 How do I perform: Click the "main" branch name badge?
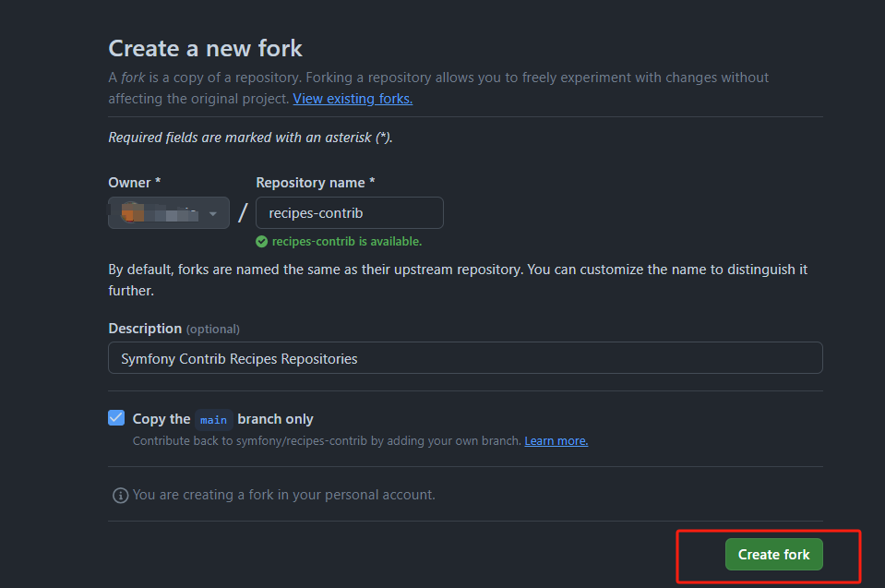point(213,420)
